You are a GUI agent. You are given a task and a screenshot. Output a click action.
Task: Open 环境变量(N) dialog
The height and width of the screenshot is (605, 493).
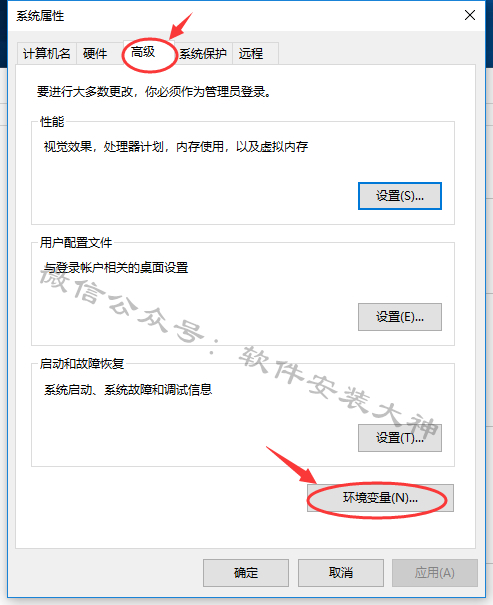pos(380,498)
